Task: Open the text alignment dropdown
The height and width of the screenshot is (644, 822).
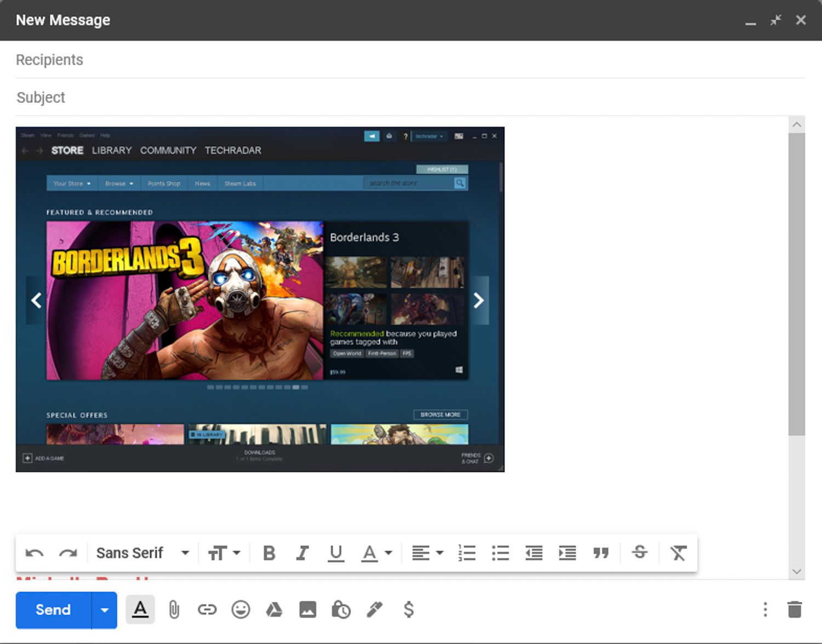Action: (427, 553)
